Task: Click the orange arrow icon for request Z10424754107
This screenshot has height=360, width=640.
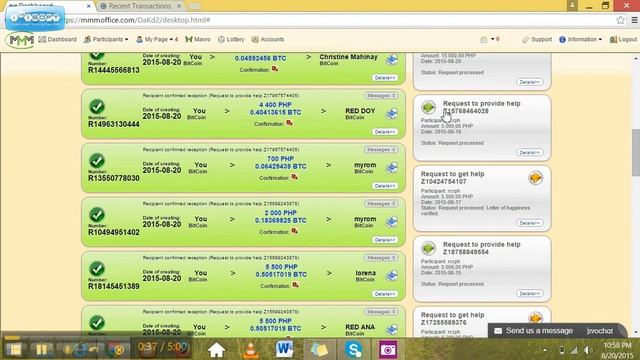Action: (535, 178)
